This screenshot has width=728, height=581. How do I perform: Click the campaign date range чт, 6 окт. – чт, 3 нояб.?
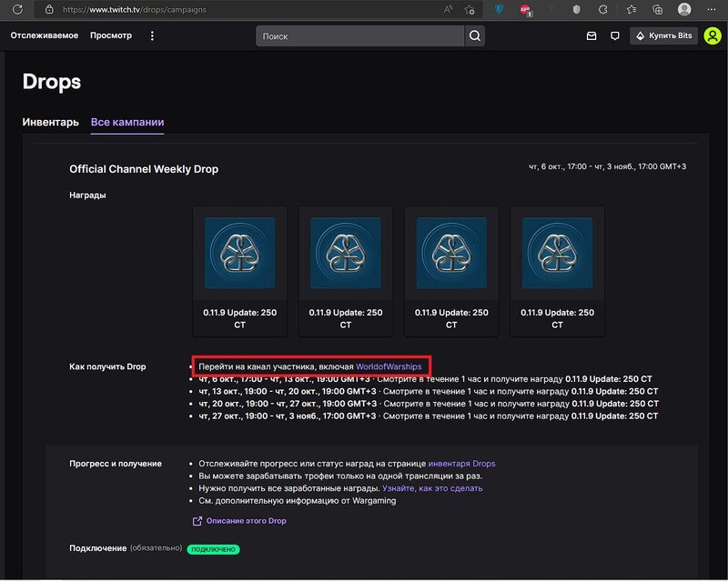pos(607,166)
